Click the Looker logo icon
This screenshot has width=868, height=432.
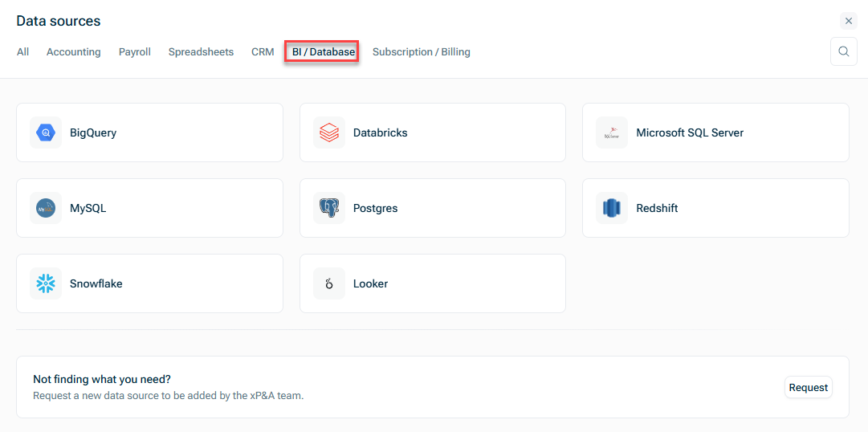coord(329,283)
